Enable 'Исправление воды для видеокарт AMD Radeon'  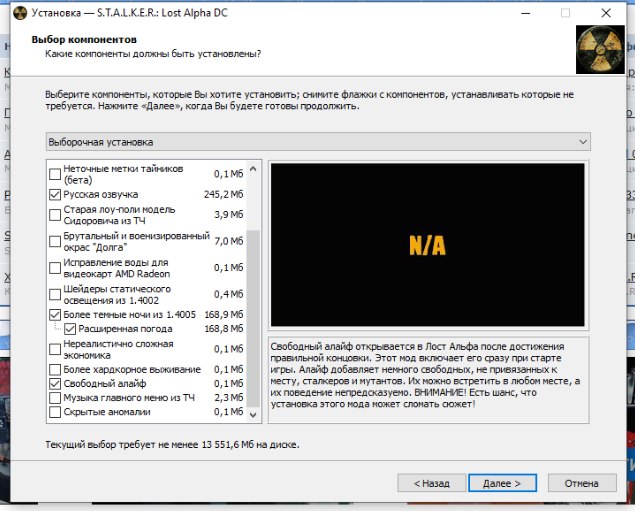tap(55, 268)
